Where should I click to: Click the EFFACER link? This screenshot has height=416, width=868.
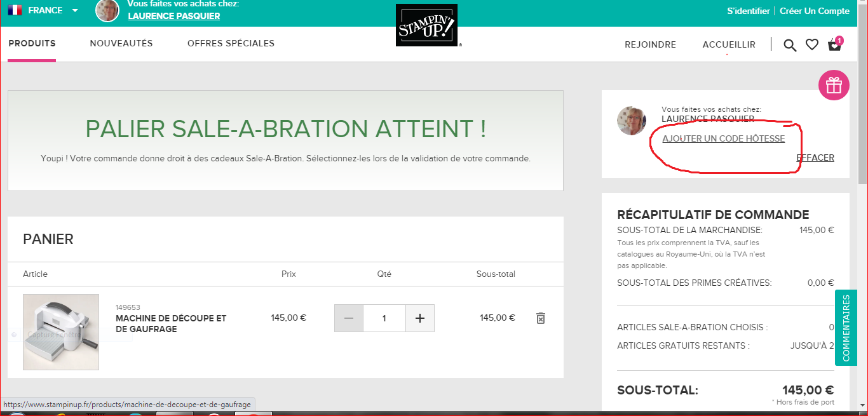(x=815, y=158)
